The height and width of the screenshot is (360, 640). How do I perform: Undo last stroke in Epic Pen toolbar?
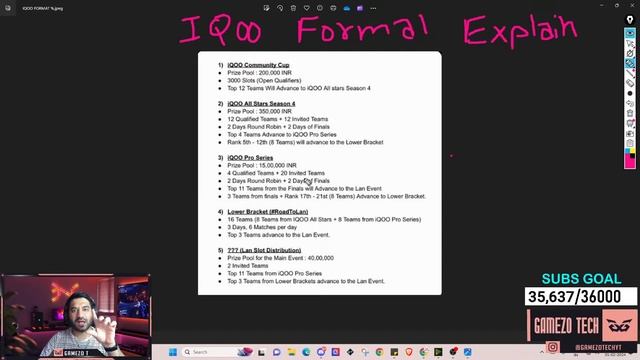(630, 103)
